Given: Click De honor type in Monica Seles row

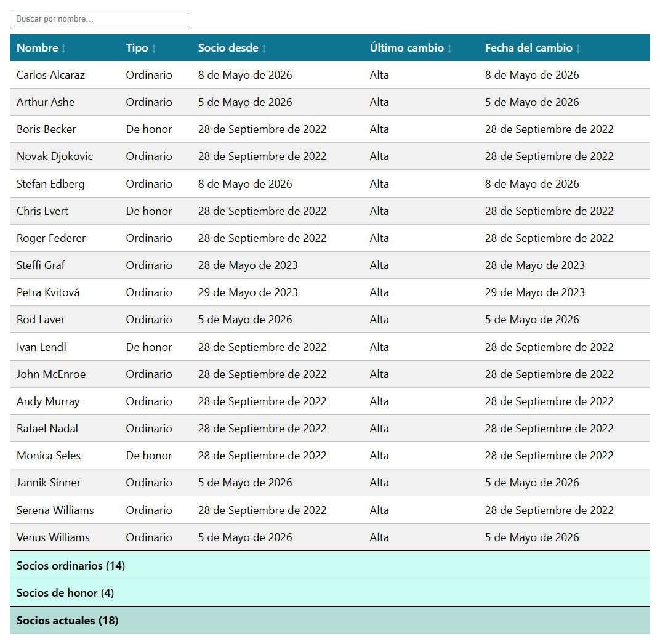Looking at the screenshot, I should pyautogui.click(x=149, y=456).
